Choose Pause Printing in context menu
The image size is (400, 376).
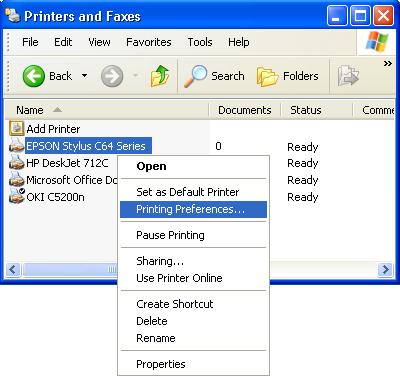[193, 235]
